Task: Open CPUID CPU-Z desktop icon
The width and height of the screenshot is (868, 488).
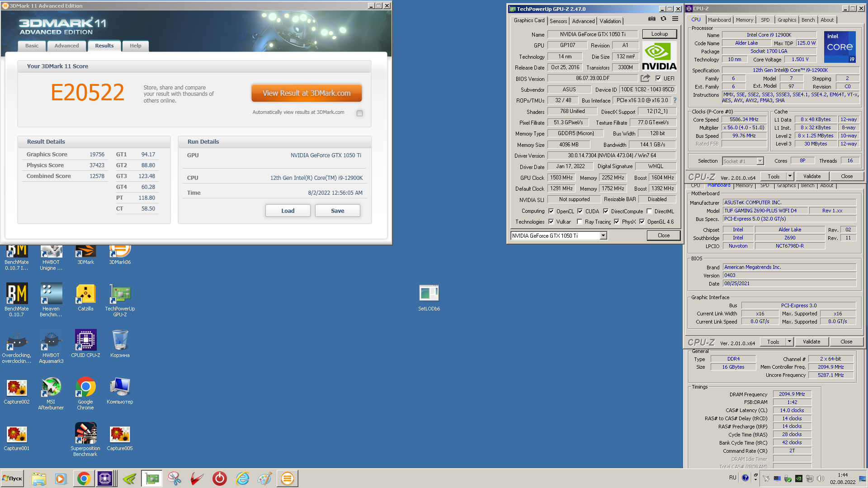Action: point(85,343)
